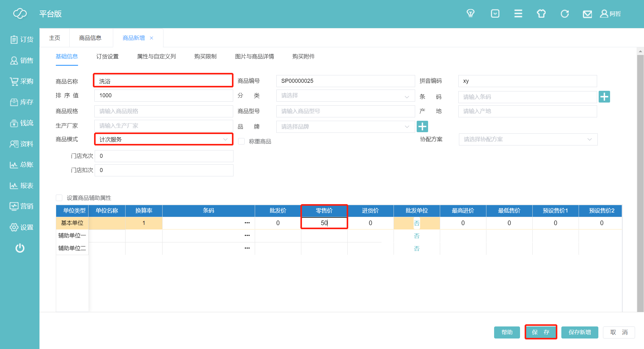Enable 设置商品辅助属性 checkbox
Screen dimensions: 644x349
click(x=59, y=198)
